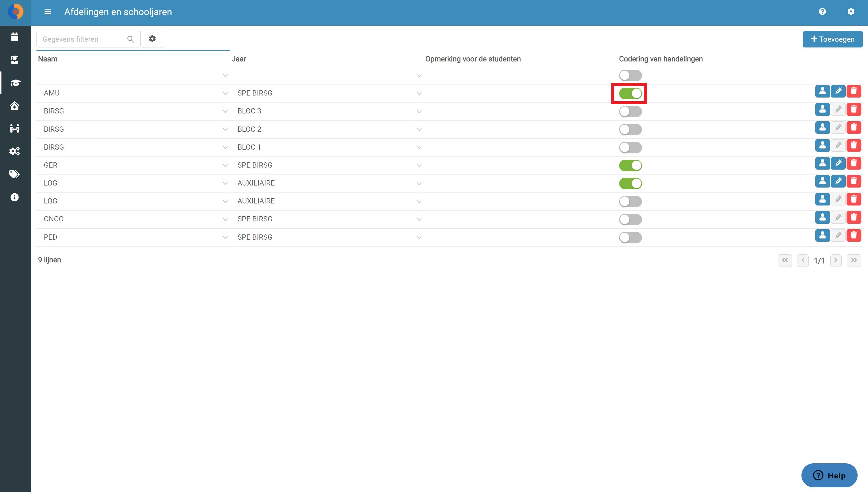The image size is (868, 492).
Task: Click the Toevoegen button
Action: [x=832, y=39]
